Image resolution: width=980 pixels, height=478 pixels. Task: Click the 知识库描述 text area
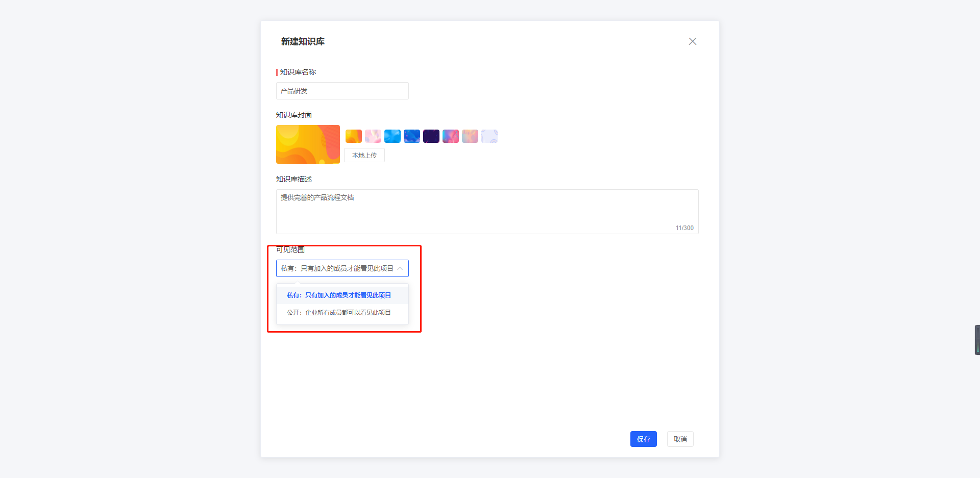(487, 212)
